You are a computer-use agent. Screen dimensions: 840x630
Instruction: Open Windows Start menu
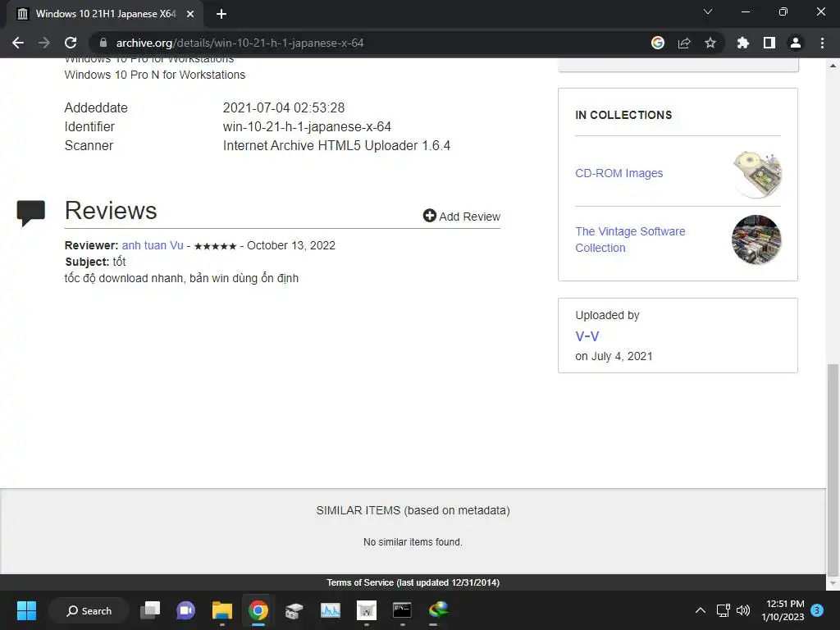tap(26, 610)
